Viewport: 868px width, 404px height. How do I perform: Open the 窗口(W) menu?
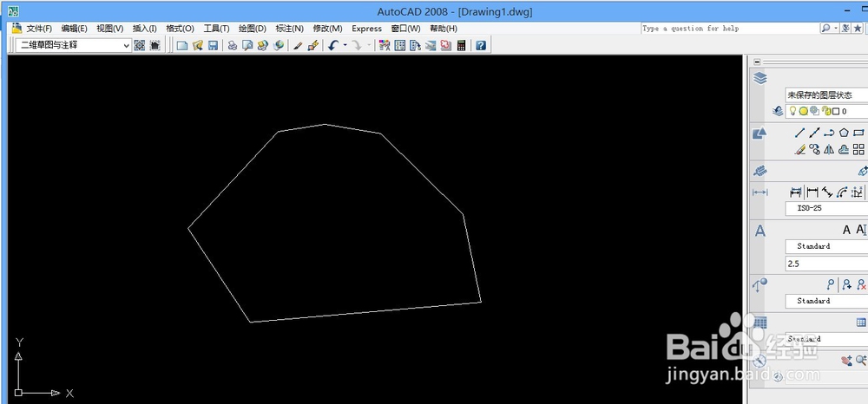405,29
